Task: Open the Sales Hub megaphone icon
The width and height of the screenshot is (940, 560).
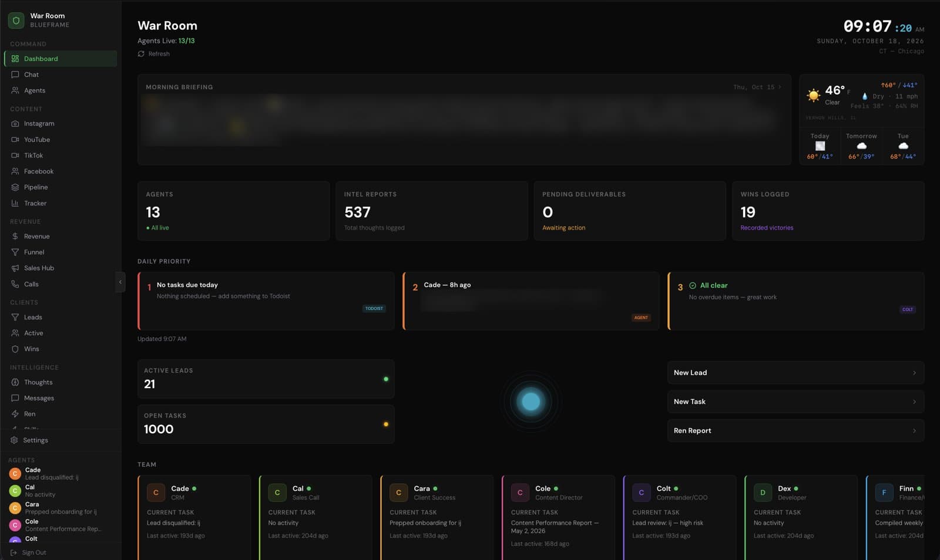Action: pos(15,268)
